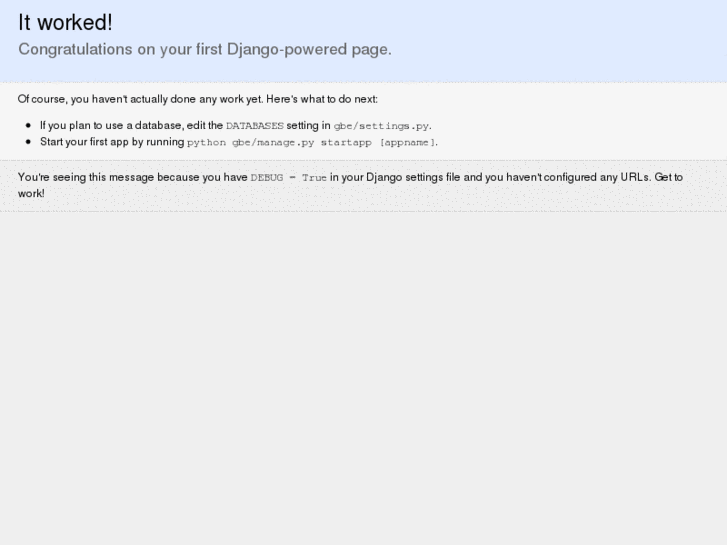Click the word "startapp" in the command
The image size is (727, 545).
(x=346, y=142)
